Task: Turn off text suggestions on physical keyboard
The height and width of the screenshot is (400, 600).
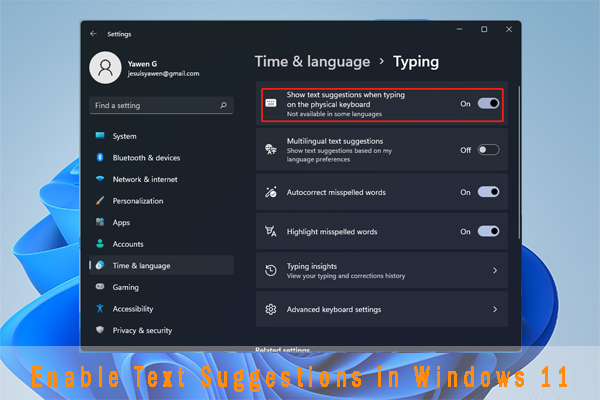Action: (x=488, y=103)
